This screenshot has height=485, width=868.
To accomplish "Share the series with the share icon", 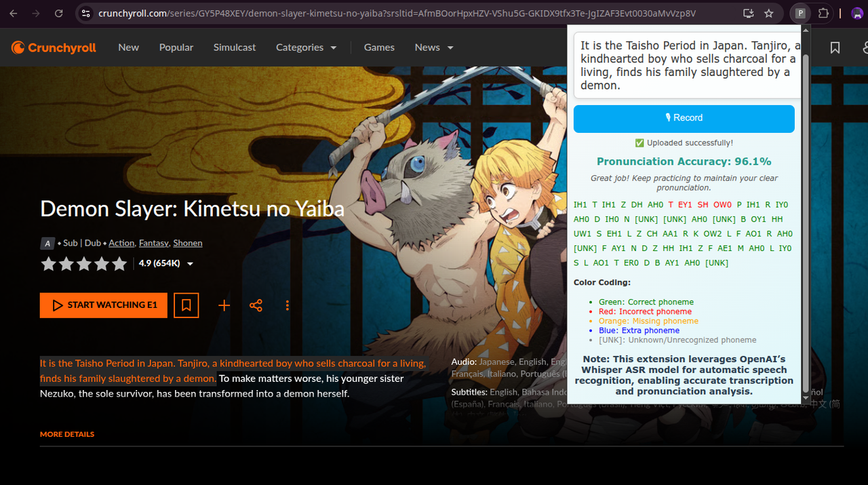I will tap(256, 305).
